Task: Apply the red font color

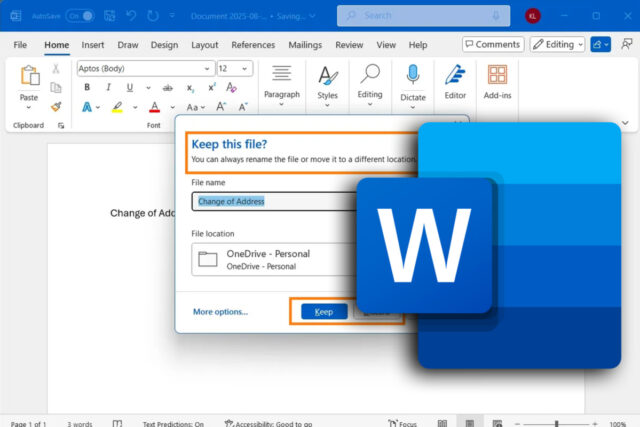Action: (154, 107)
